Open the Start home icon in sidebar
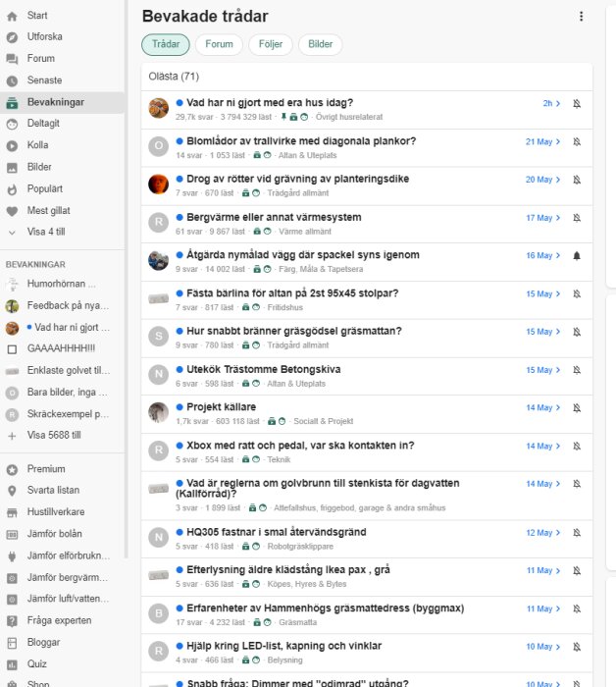 pyautogui.click(x=12, y=17)
